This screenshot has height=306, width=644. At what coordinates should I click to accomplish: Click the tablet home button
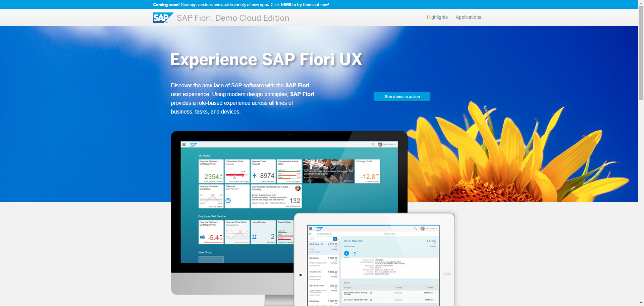pos(447,274)
